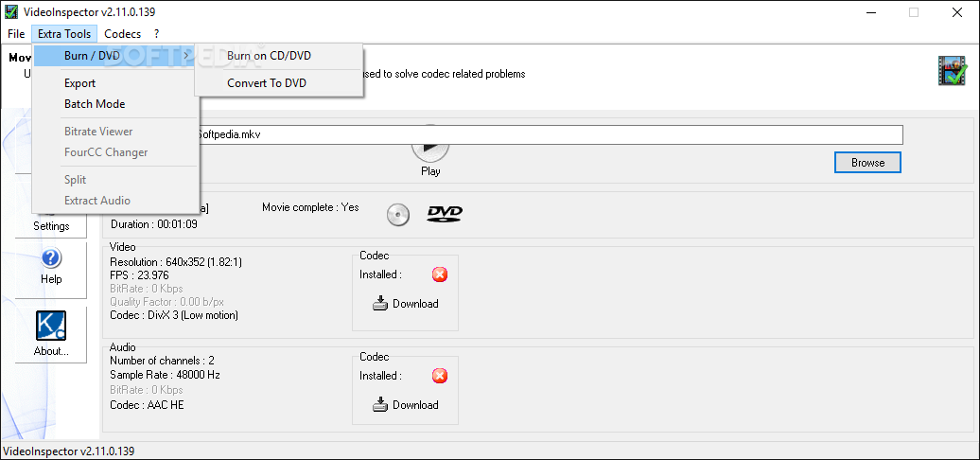Open the About dialog icon

pos(51,327)
